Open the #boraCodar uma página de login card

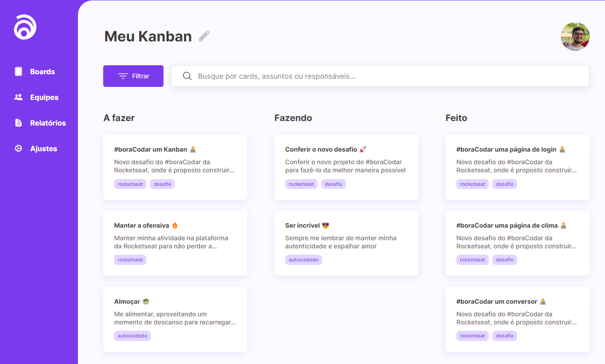click(x=517, y=167)
